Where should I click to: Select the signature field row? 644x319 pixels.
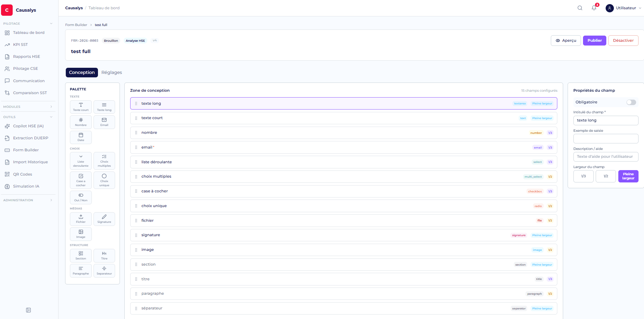(344, 235)
